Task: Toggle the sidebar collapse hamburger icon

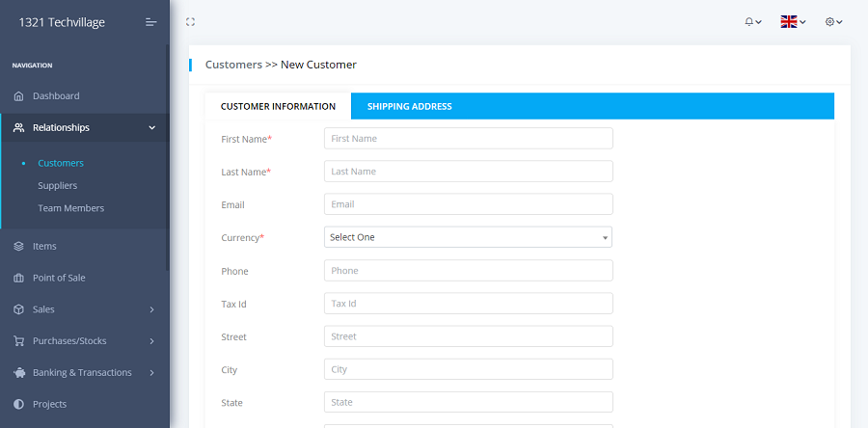Action: [x=150, y=22]
